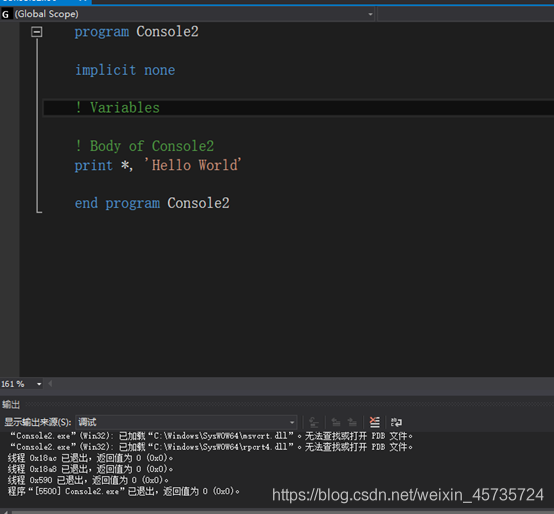554x514 pixels.
Task: Click the thread 0x18a8 exited line
Action: (x=90, y=469)
